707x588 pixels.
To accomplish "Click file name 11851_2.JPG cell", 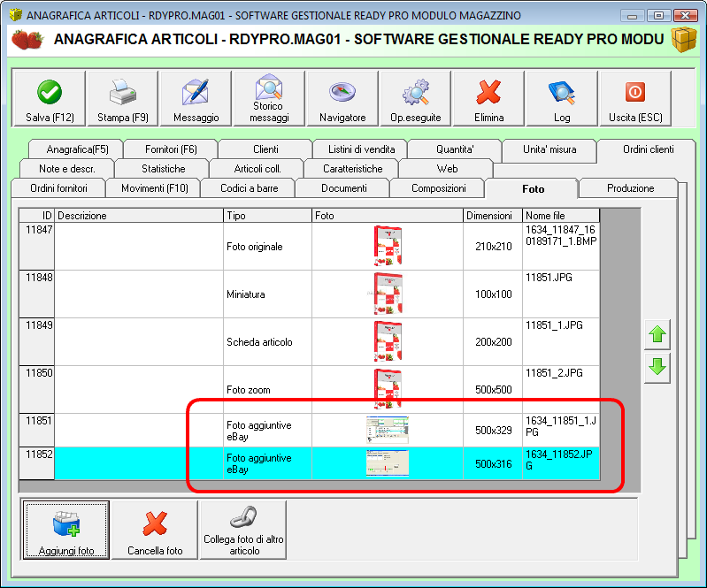I will (x=561, y=389).
